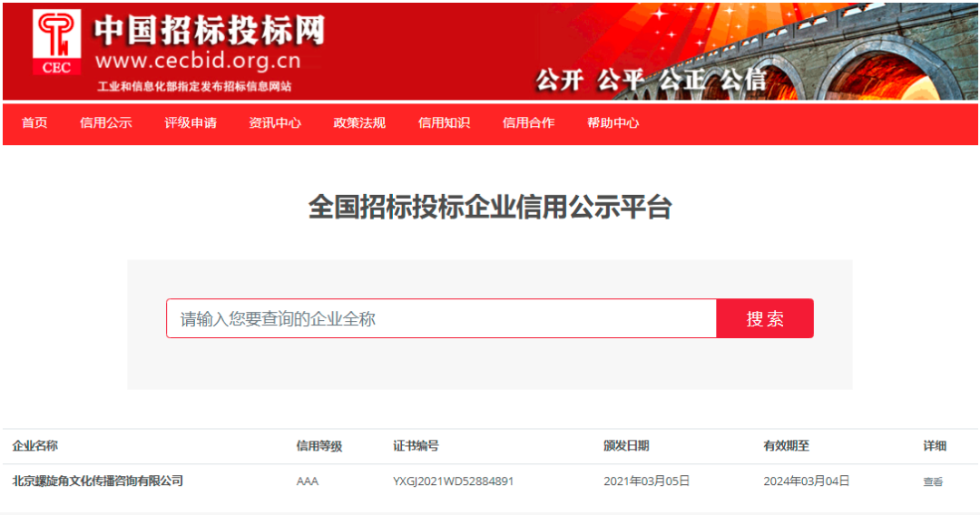The image size is (980, 515).
Task: Open the 信用知识 menu item
Action: tap(444, 123)
